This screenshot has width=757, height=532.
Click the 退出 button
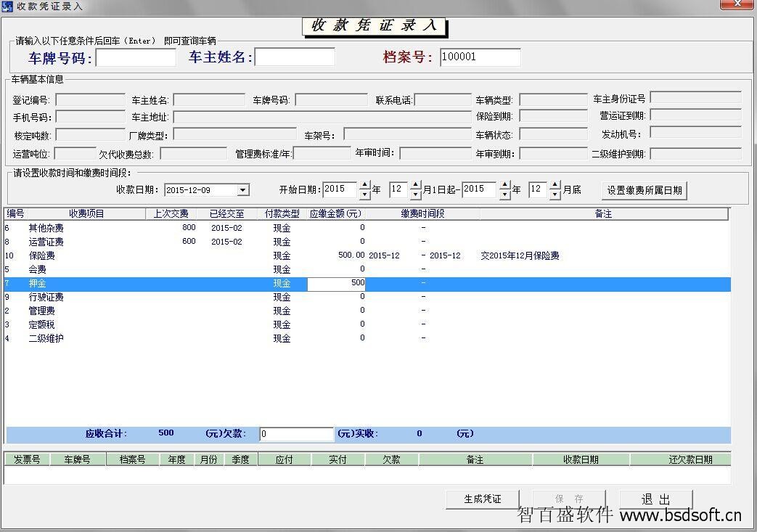[x=655, y=499]
